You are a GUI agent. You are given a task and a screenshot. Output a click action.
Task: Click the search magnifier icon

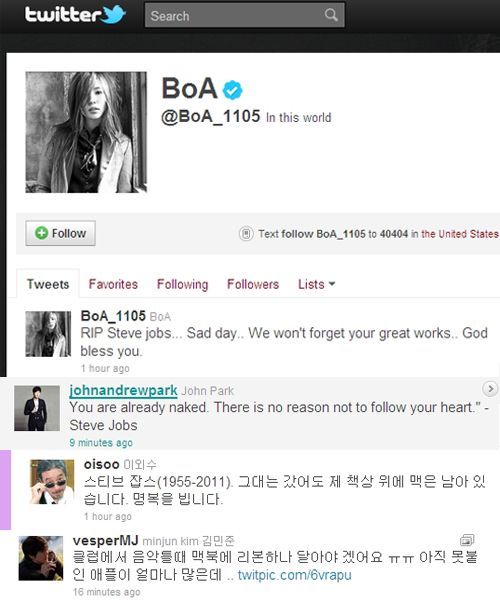pyautogui.click(x=331, y=15)
